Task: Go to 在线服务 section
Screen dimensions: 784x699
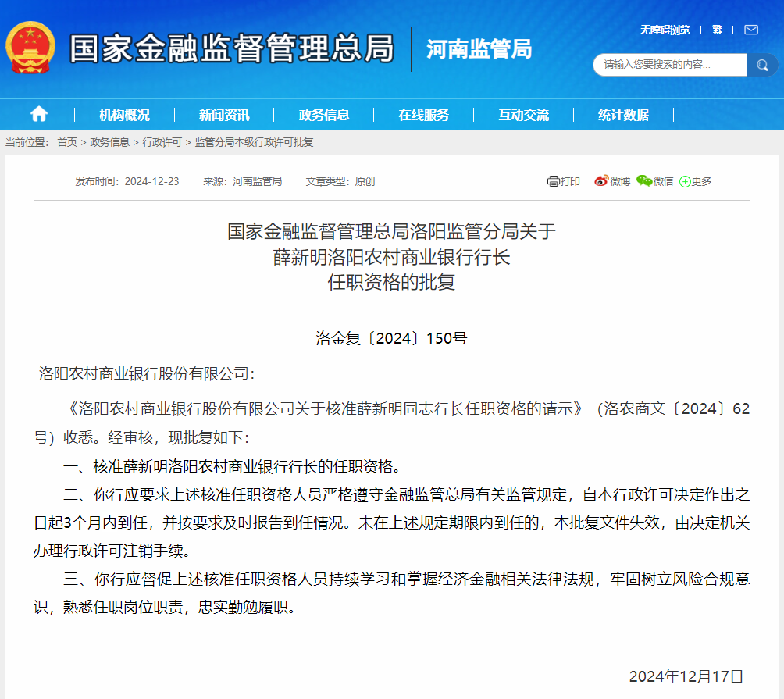Action: click(424, 115)
